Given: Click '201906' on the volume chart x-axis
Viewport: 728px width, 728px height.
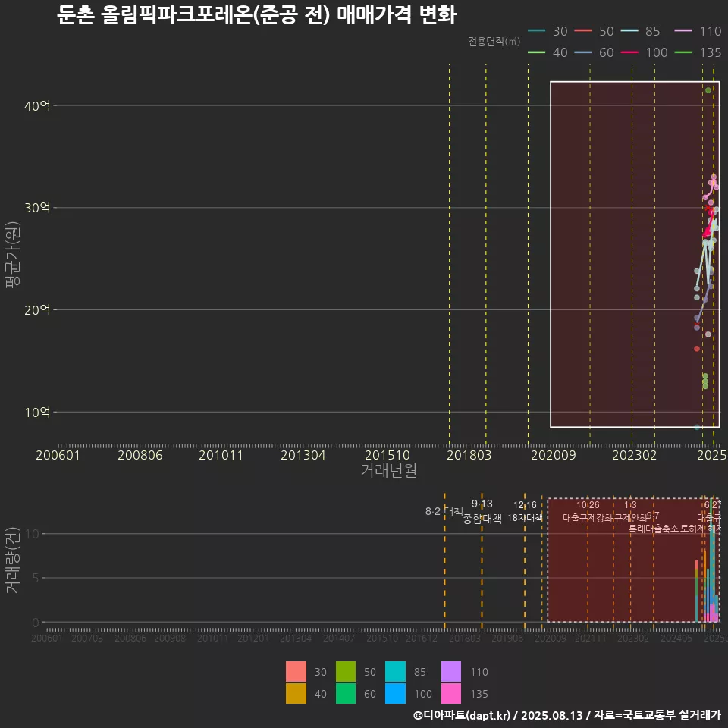Looking at the screenshot, I should pyautogui.click(x=507, y=639).
